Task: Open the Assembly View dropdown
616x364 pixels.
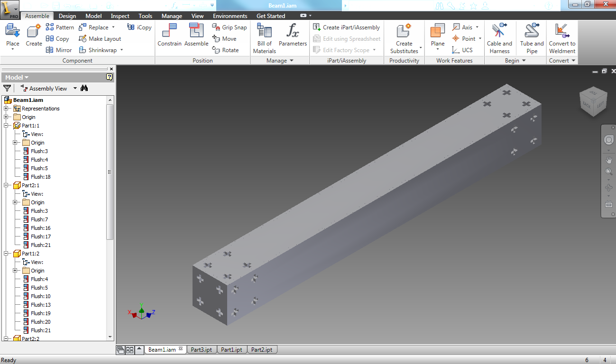Action: tap(75, 89)
